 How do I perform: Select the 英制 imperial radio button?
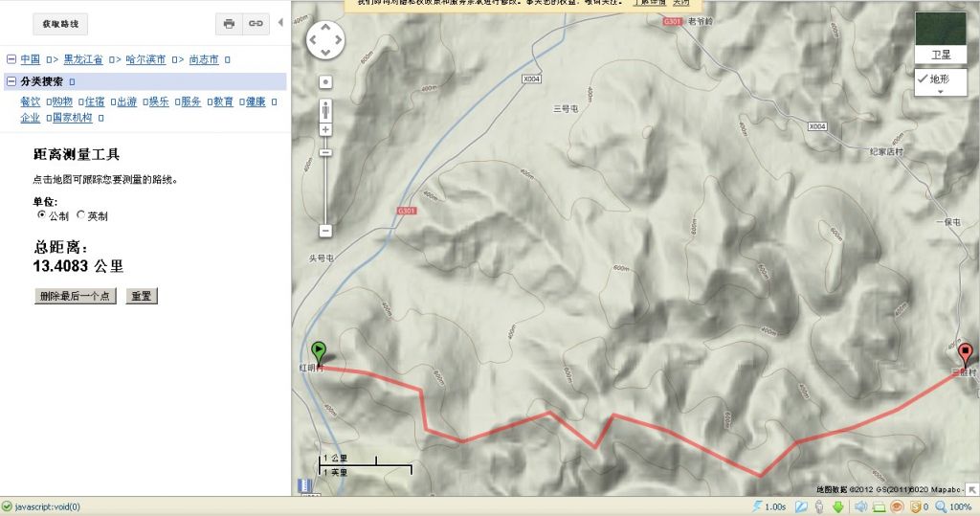(80, 214)
